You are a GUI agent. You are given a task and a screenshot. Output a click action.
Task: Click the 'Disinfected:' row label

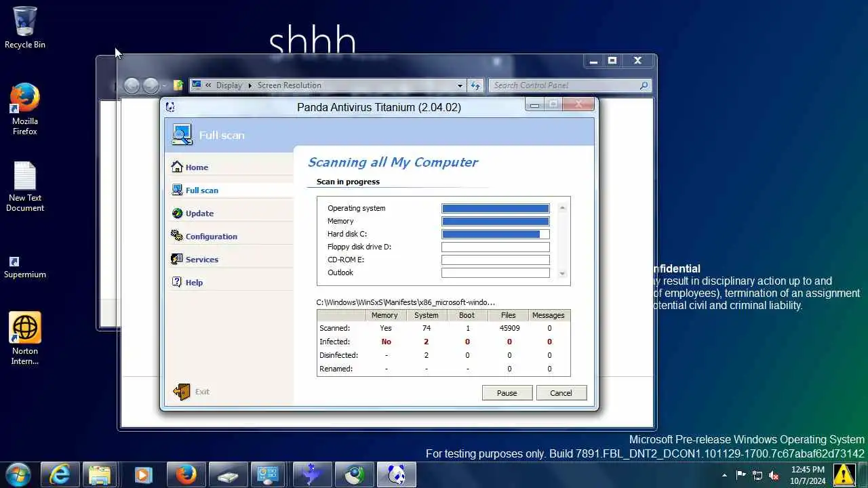[x=338, y=355]
